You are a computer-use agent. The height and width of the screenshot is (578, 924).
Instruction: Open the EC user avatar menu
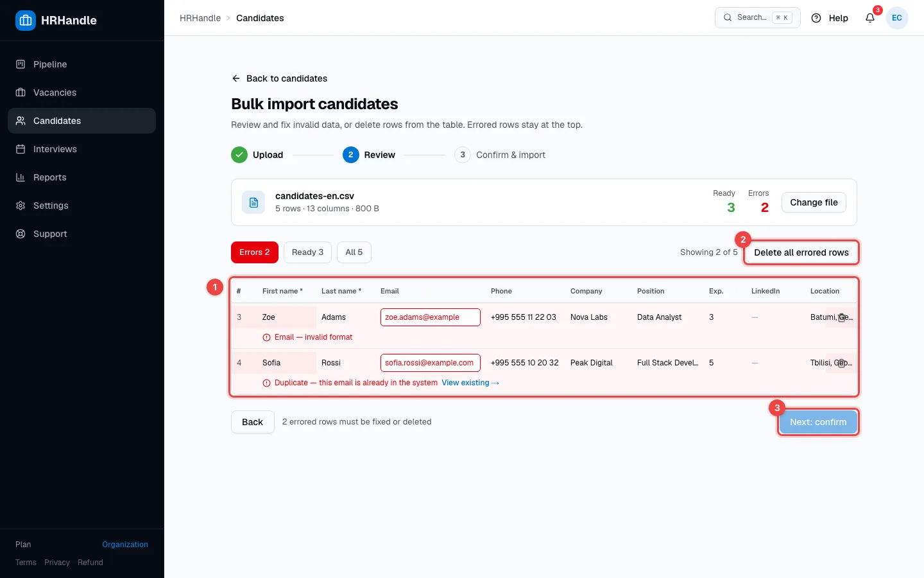pos(897,18)
